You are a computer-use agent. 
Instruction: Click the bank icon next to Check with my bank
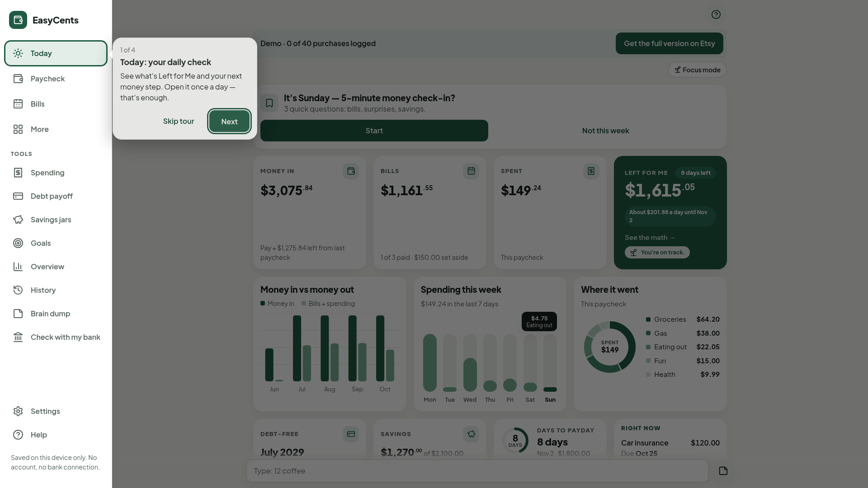[x=18, y=337]
